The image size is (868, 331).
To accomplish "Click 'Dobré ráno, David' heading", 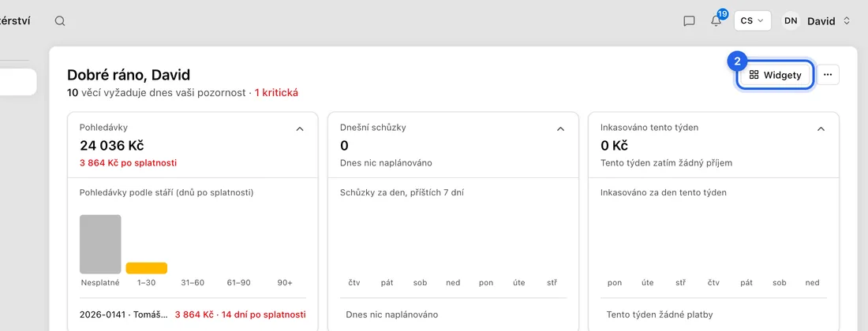I will (x=129, y=75).
